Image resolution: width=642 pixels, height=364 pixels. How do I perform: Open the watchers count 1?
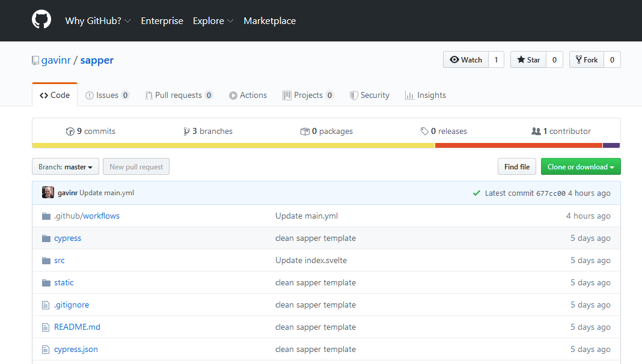[x=497, y=59]
